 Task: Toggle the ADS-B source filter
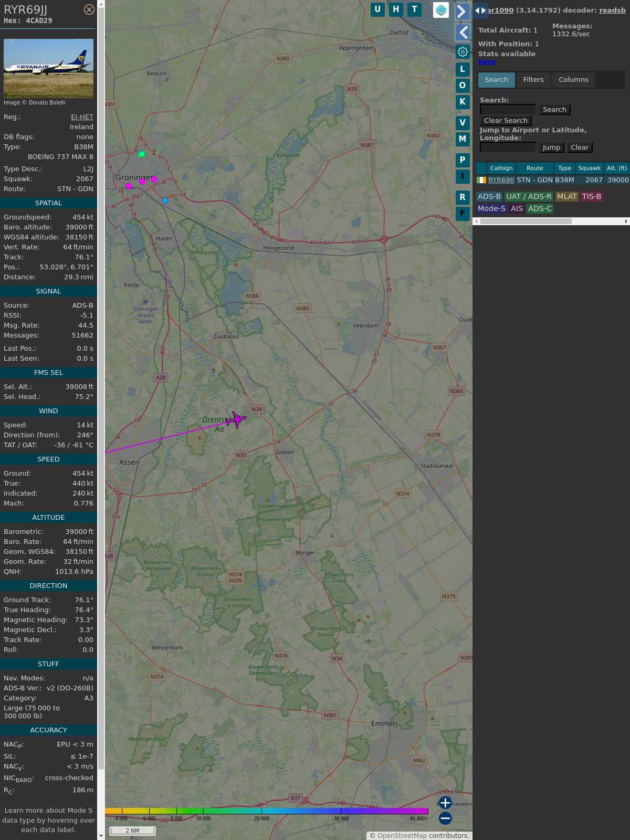click(x=489, y=196)
